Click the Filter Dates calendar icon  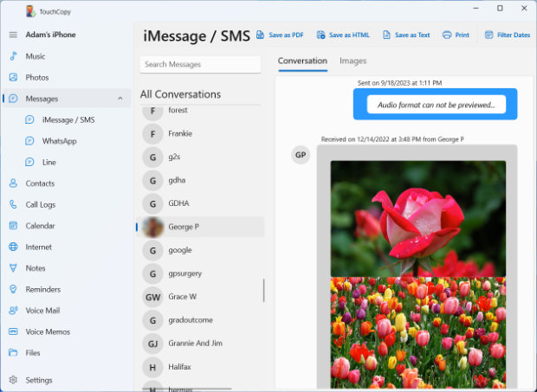pos(488,35)
